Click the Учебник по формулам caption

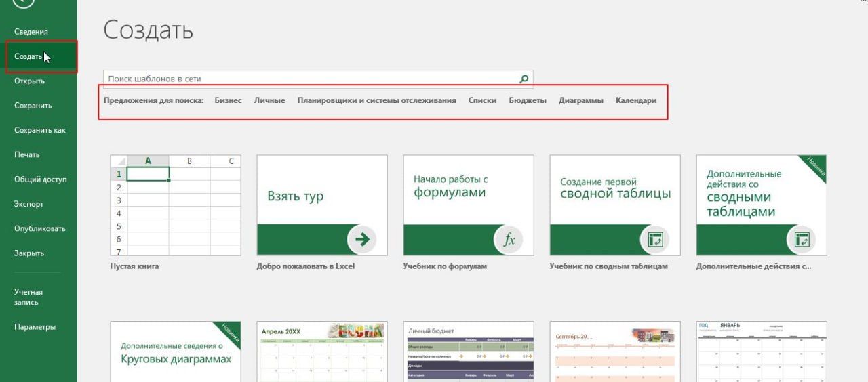pos(445,266)
